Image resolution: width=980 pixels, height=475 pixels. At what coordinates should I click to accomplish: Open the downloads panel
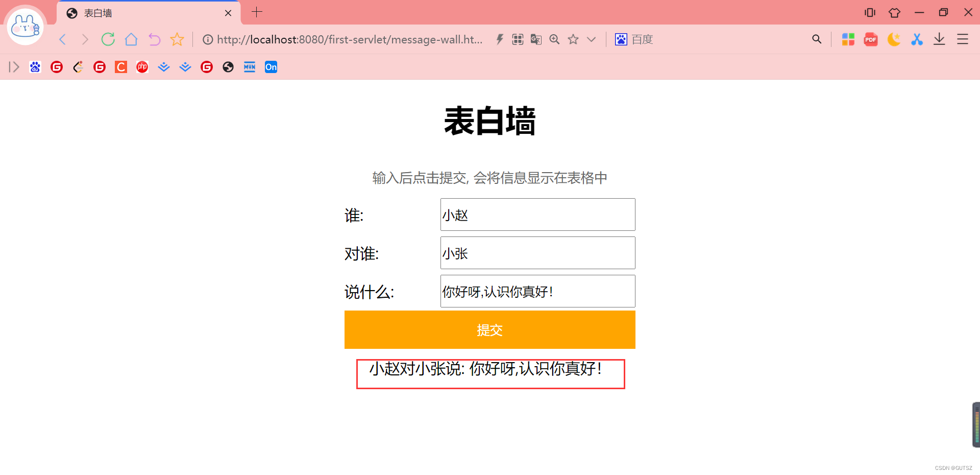click(x=939, y=39)
